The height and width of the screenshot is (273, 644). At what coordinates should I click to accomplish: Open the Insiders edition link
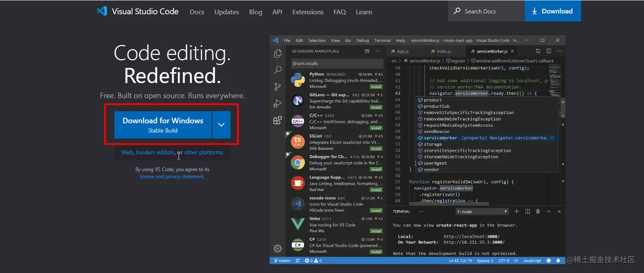pyautogui.click(x=155, y=152)
